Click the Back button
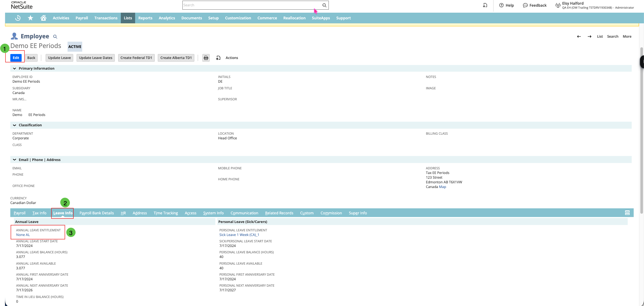The height and width of the screenshot is (306, 644). point(31,58)
